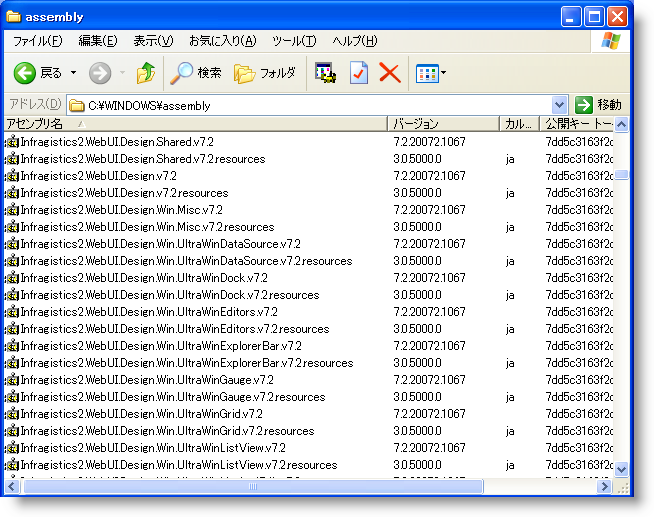
Task: Select Infragistics2.WebUI.Design.Win.UltraWinGrid.v7.2 assembly row
Action: tap(141, 414)
